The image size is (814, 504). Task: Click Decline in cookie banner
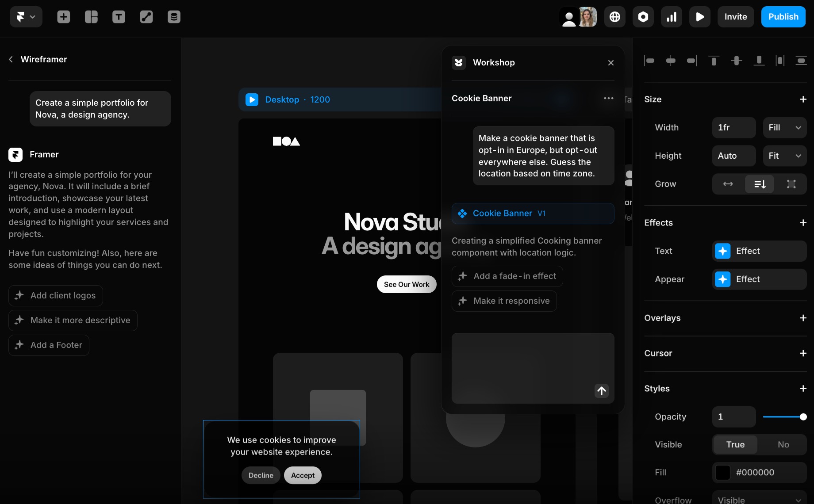(x=261, y=475)
